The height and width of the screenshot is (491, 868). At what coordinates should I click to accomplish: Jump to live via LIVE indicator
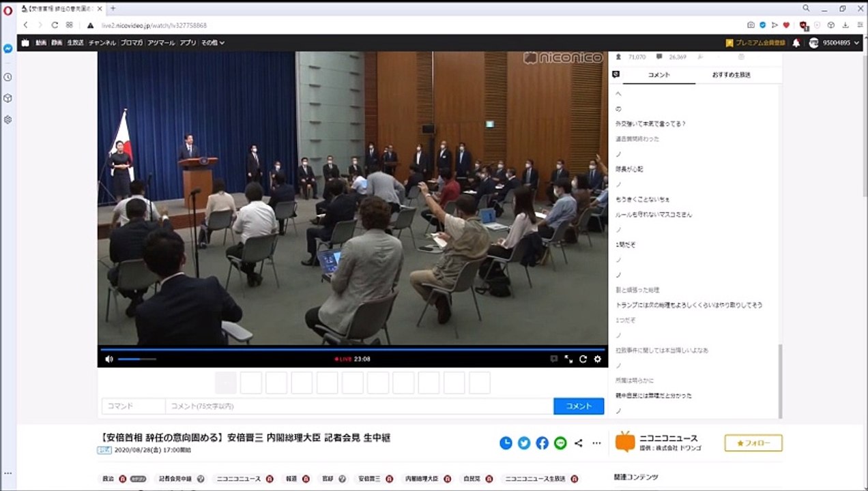[x=343, y=359]
